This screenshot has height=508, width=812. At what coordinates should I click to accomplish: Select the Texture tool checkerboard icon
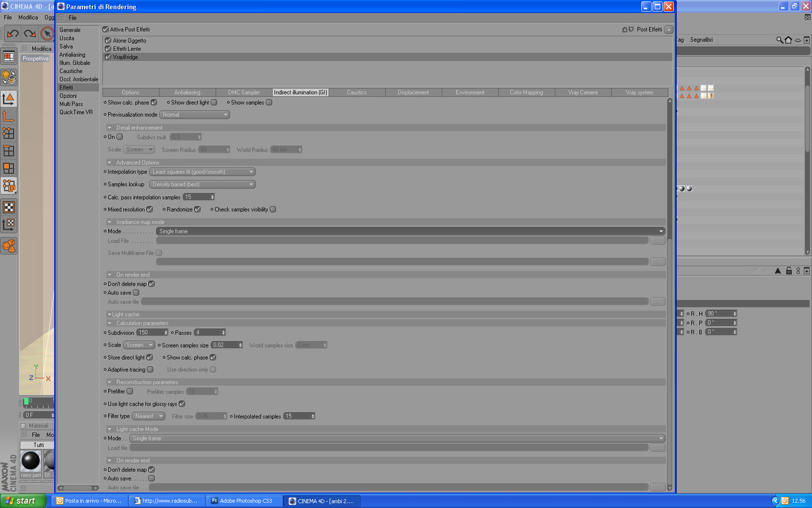(9, 208)
